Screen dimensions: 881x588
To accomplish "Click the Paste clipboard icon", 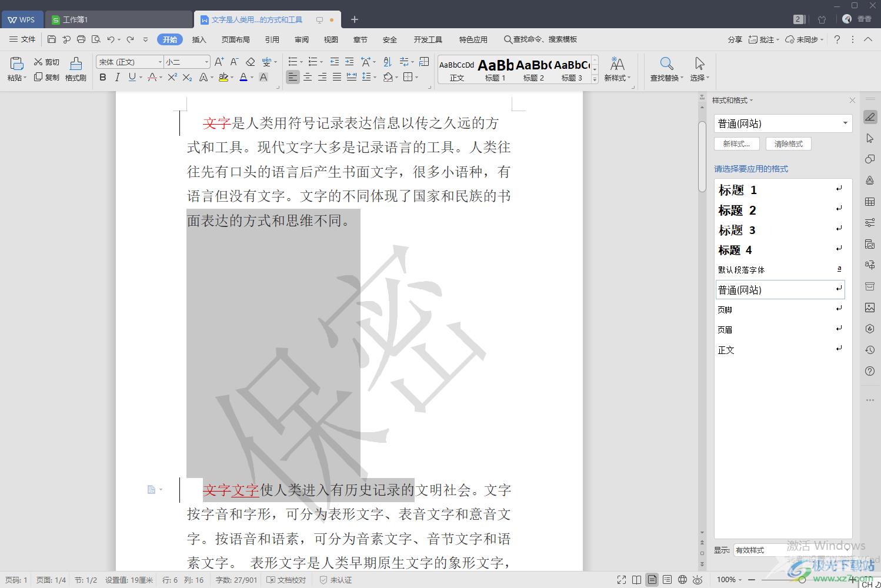I will (16, 64).
